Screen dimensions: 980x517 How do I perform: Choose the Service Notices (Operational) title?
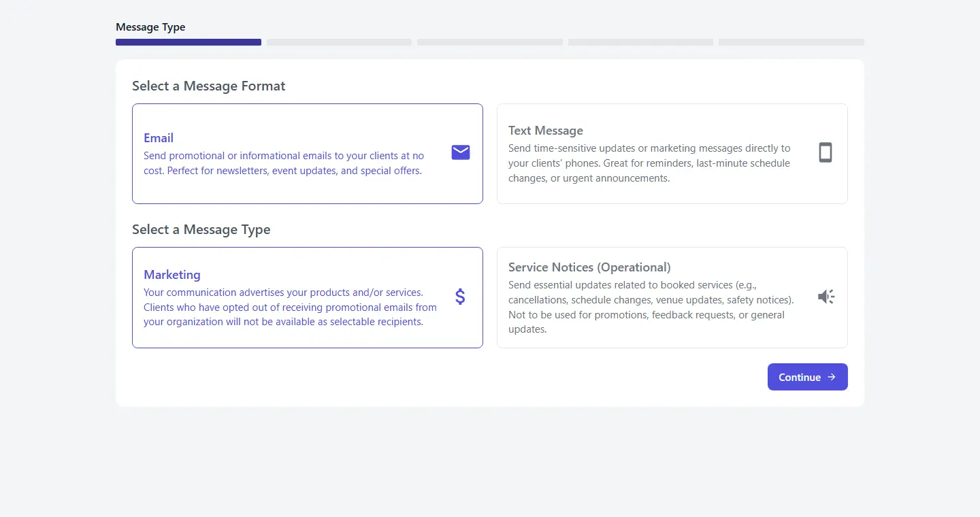coord(589,267)
